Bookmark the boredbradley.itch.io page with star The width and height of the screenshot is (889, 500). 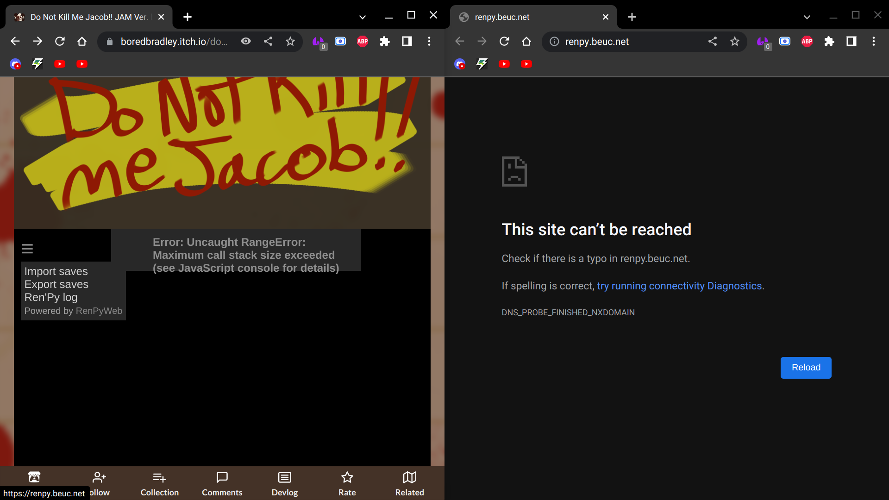pyautogui.click(x=290, y=41)
